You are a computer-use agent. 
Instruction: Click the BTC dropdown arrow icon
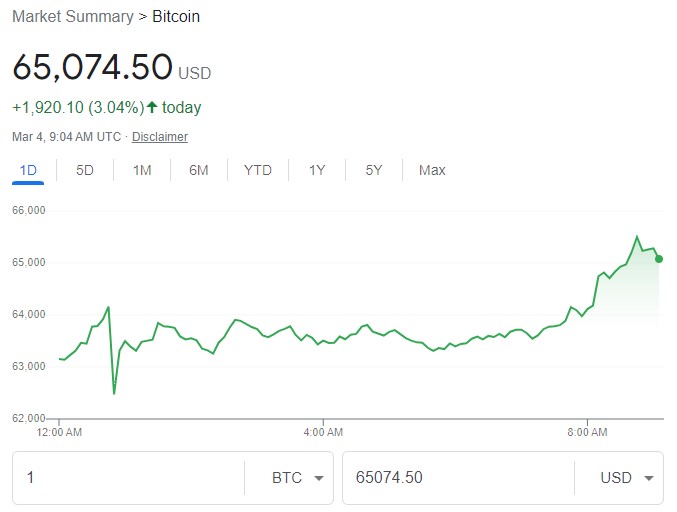point(318,478)
